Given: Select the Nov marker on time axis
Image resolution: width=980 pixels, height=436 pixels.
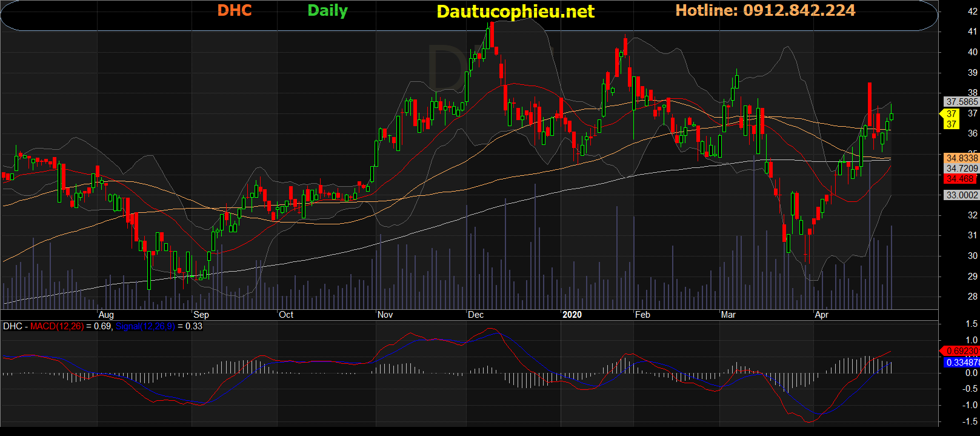Looking at the screenshot, I should [385, 315].
